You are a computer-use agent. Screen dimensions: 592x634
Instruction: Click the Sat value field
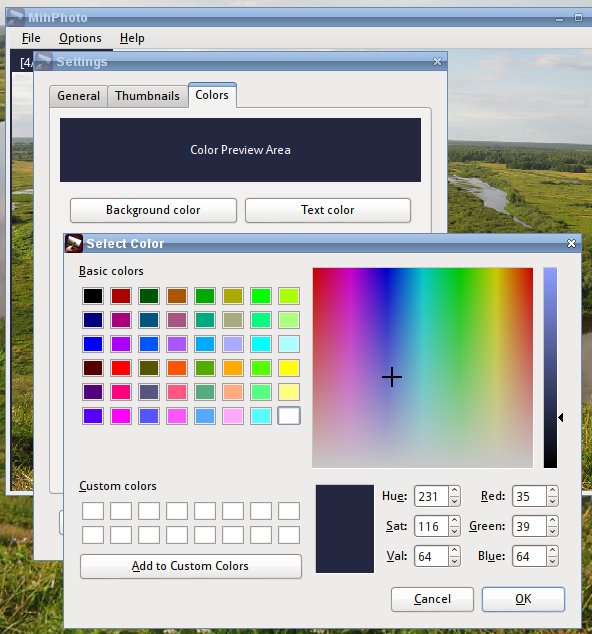(431, 526)
